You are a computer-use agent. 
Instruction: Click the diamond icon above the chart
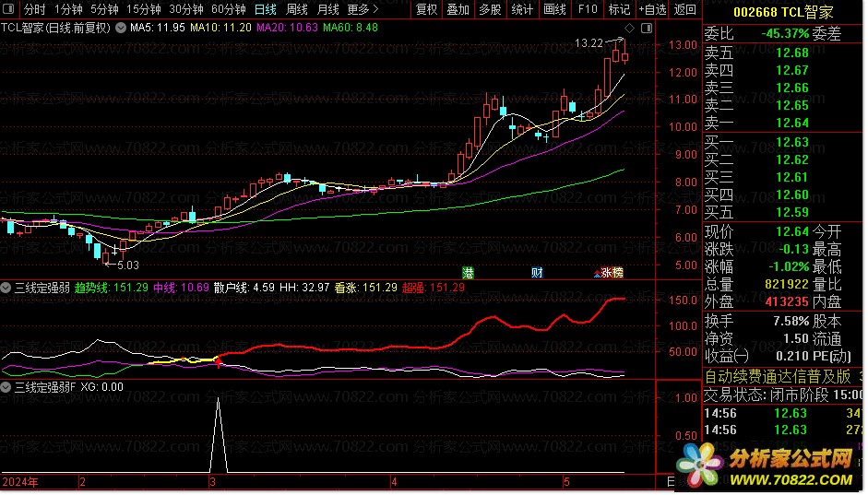629,29
